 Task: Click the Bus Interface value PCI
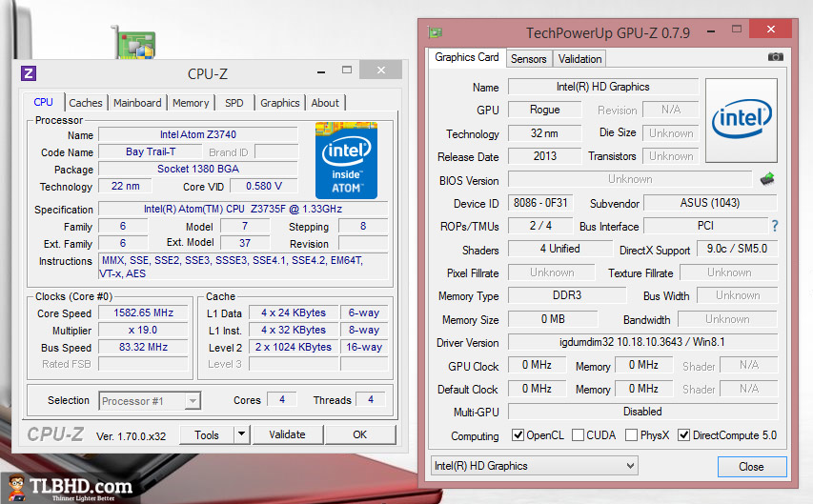705,226
